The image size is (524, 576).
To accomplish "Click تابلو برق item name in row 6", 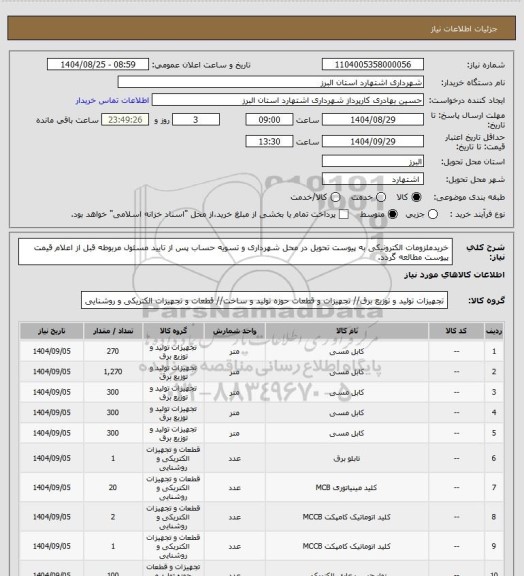I will [347, 458].
